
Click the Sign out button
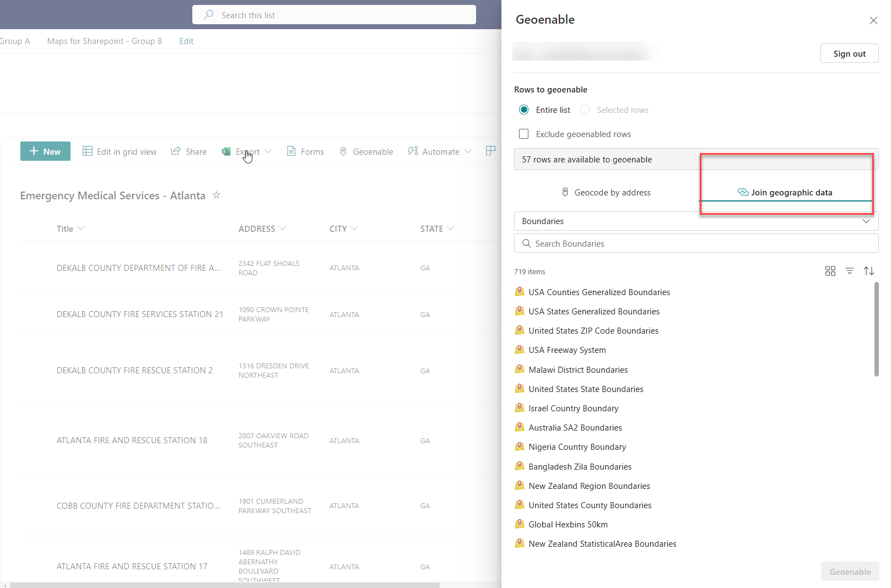pos(849,53)
